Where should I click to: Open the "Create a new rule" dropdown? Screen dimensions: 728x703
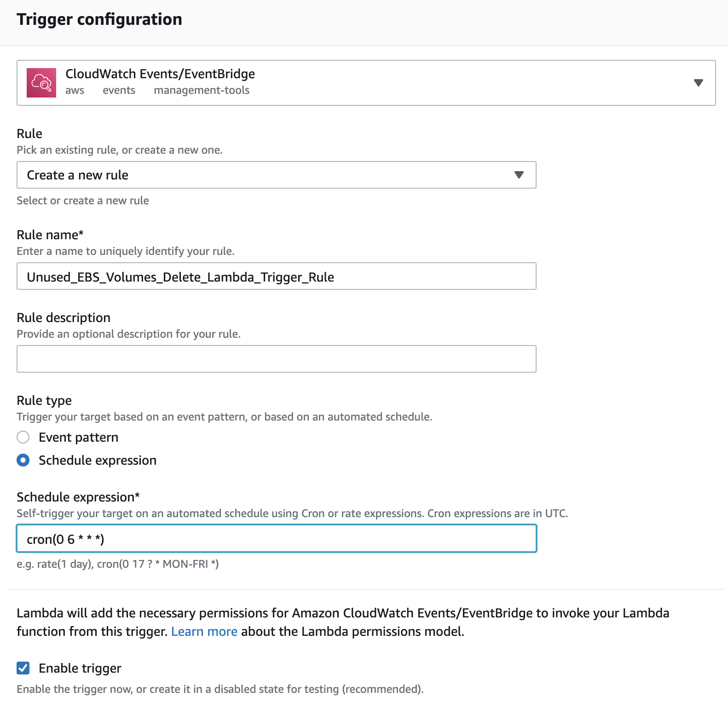tap(276, 175)
